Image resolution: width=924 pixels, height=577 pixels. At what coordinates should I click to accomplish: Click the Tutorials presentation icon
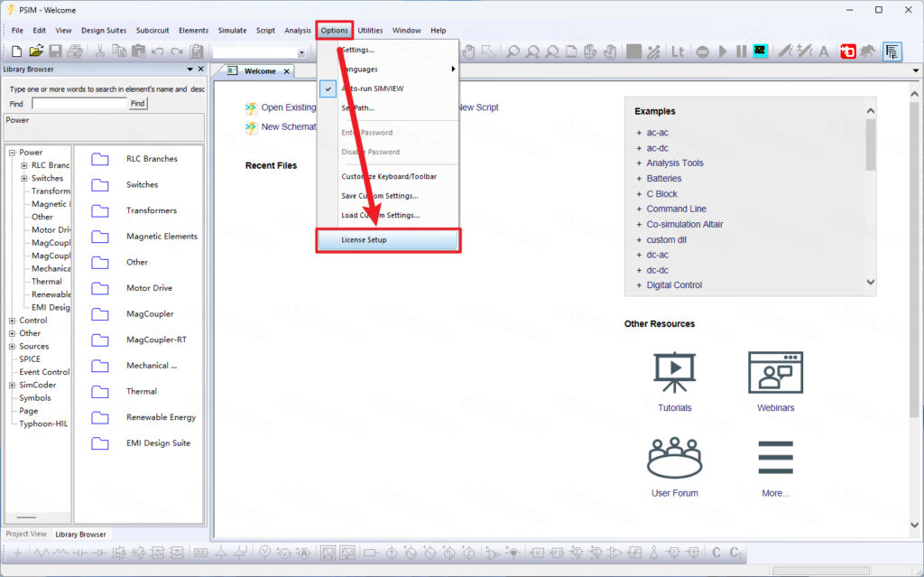674,373
